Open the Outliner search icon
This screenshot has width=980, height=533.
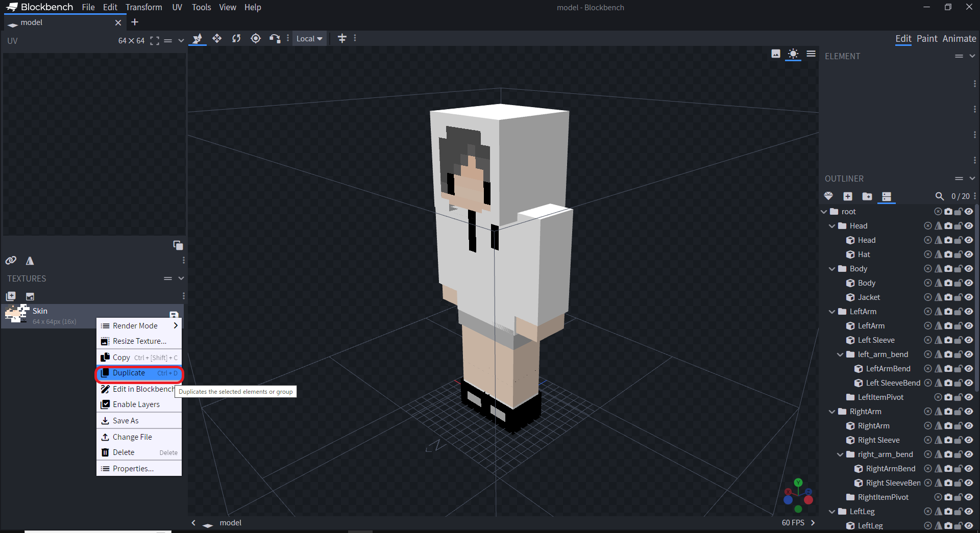(x=941, y=196)
